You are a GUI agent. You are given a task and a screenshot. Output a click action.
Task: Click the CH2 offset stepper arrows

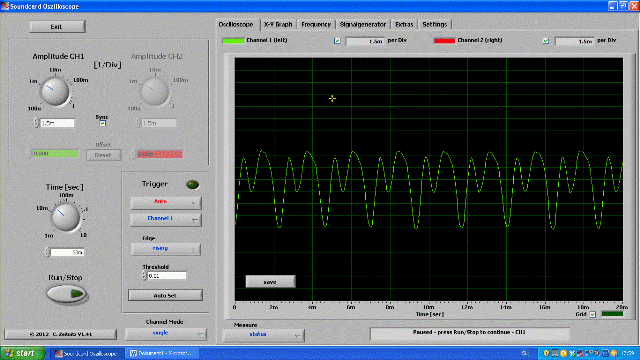133,154
